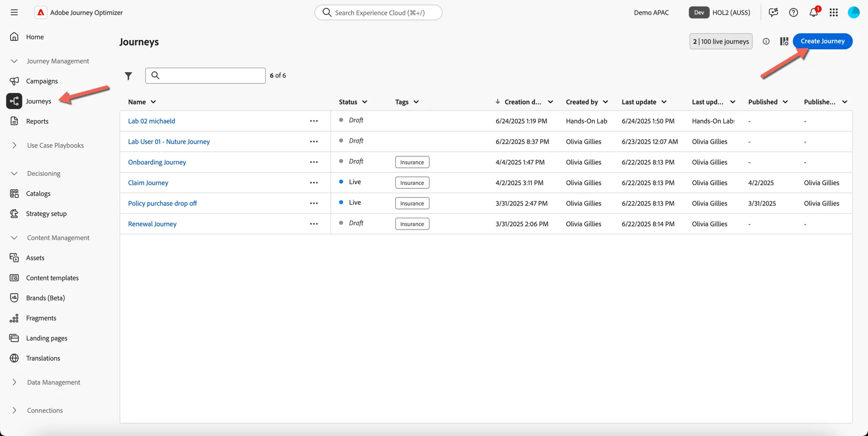Expand the Data Management section
Viewport: 868px width, 436px height.
(14, 382)
